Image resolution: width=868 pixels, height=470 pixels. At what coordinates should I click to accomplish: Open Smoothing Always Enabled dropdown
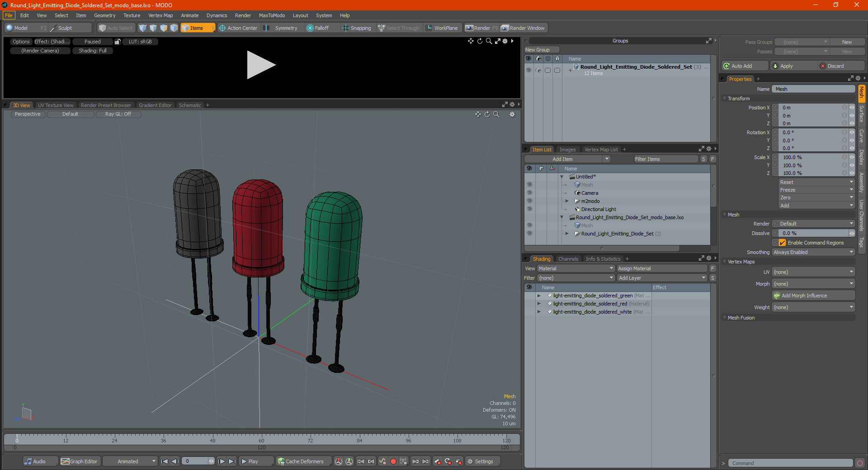813,252
